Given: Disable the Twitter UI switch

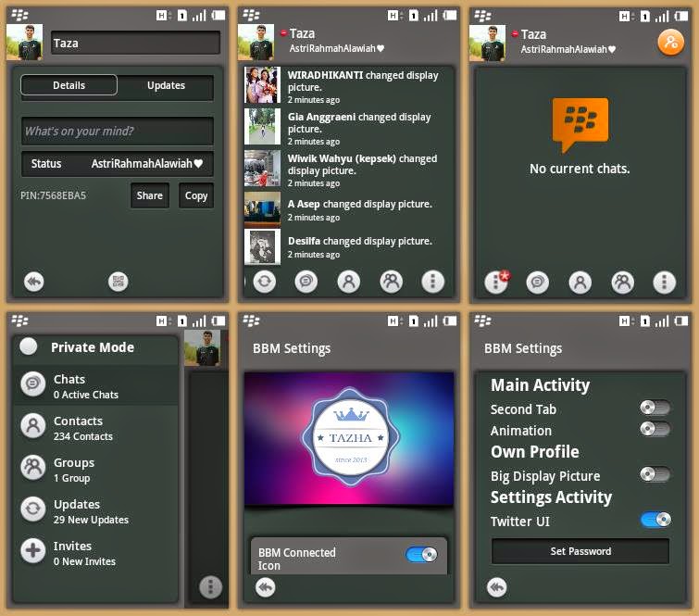Looking at the screenshot, I should click(655, 520).
